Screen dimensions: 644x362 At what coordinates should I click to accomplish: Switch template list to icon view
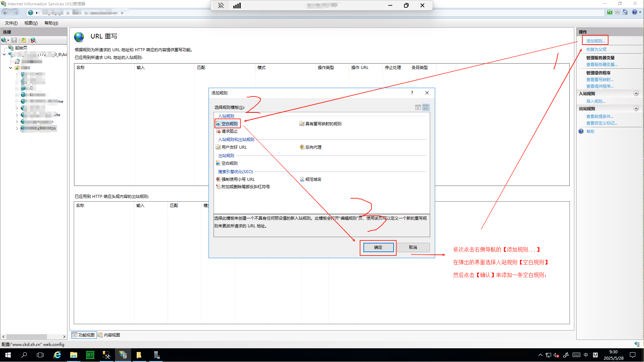tap(426, 107)
